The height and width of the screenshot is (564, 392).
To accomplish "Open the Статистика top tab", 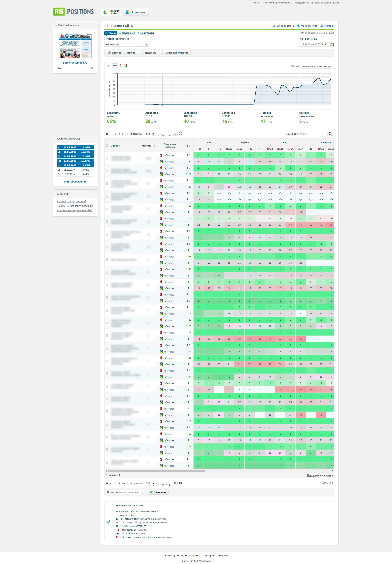I will pos(136,12).
